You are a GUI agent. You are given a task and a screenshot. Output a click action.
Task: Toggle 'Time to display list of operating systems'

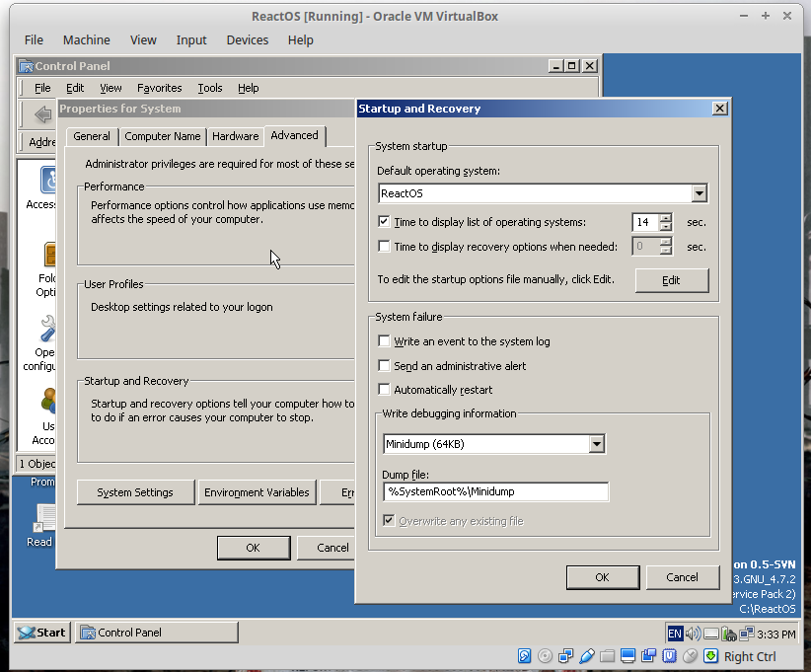[384, 222]
